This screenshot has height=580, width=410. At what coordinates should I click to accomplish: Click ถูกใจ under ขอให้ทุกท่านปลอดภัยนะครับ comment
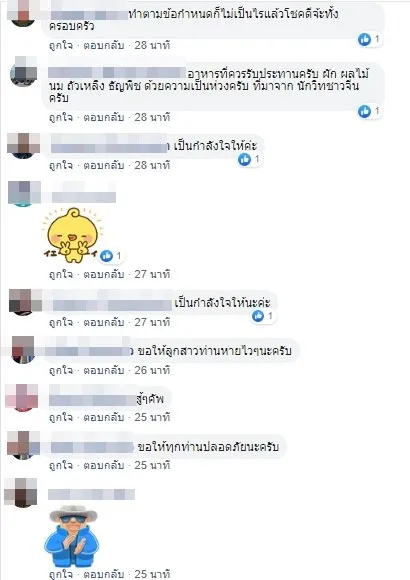(61, 465)
